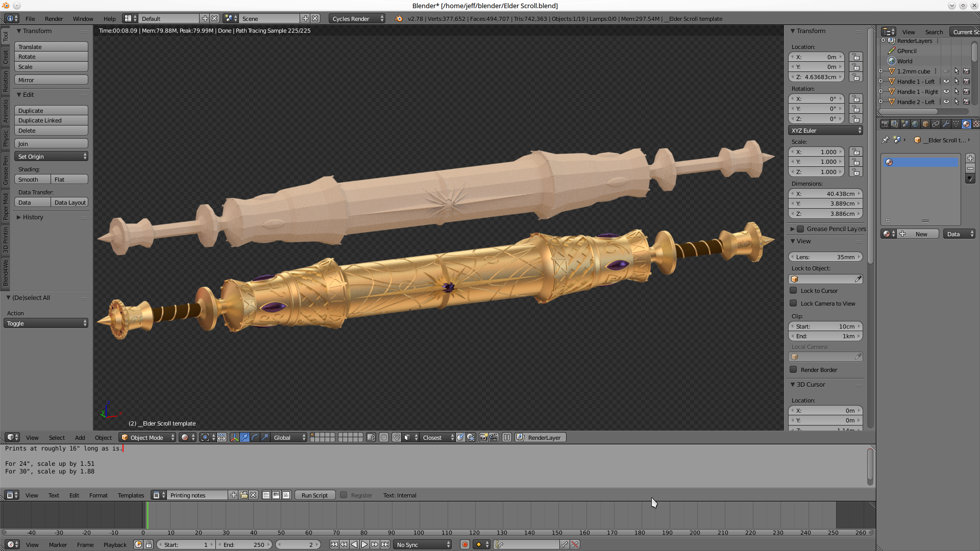Viewport: 980px width, 551px height.
Task: Enable the Render Border checkbox
Action: pyautogui.click(x=793, y=369)
